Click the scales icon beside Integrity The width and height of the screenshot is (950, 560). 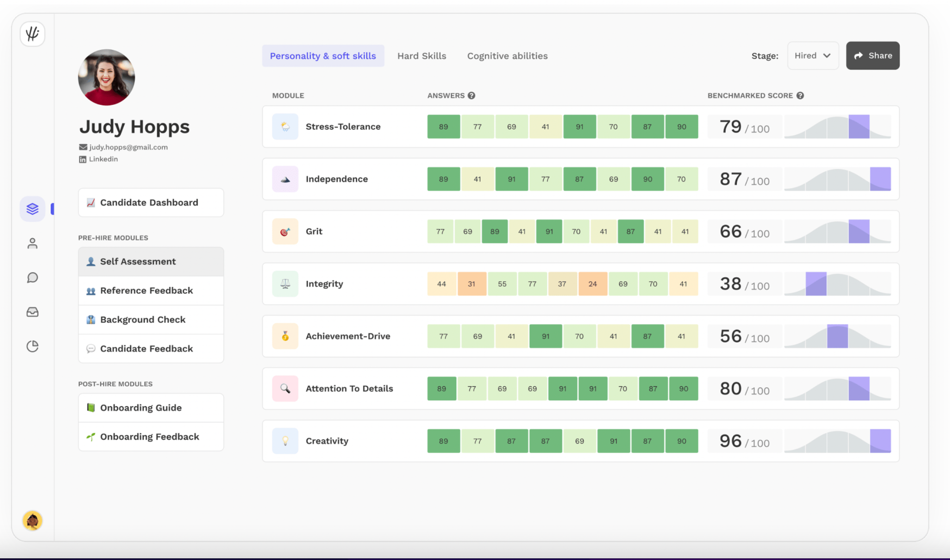click(x=285, y=283)
